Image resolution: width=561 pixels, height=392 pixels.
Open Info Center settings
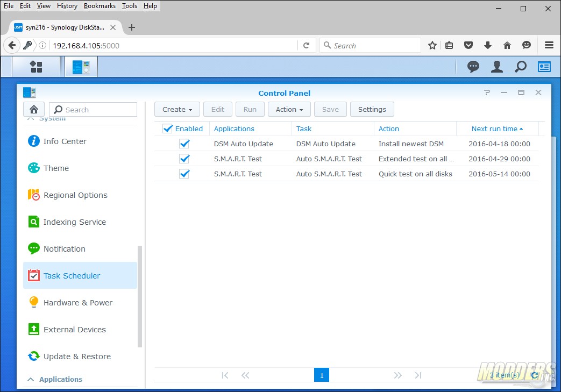(80, 141)
